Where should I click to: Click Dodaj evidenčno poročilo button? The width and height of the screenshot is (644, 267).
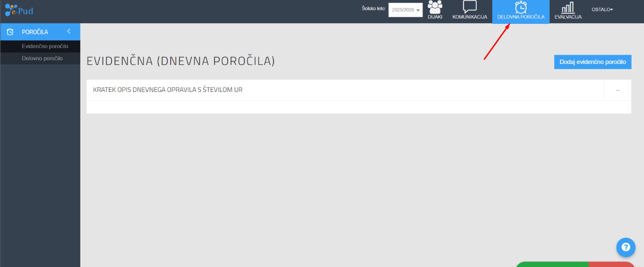click(593, 62)
